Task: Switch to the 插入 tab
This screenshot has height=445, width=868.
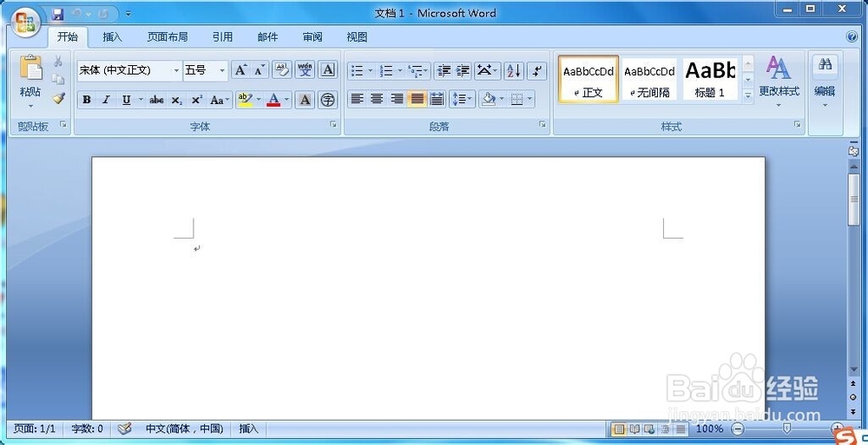Action: [112, 37]
